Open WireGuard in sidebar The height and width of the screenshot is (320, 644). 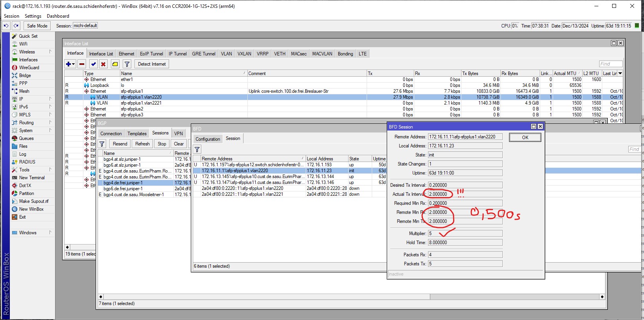29,67
